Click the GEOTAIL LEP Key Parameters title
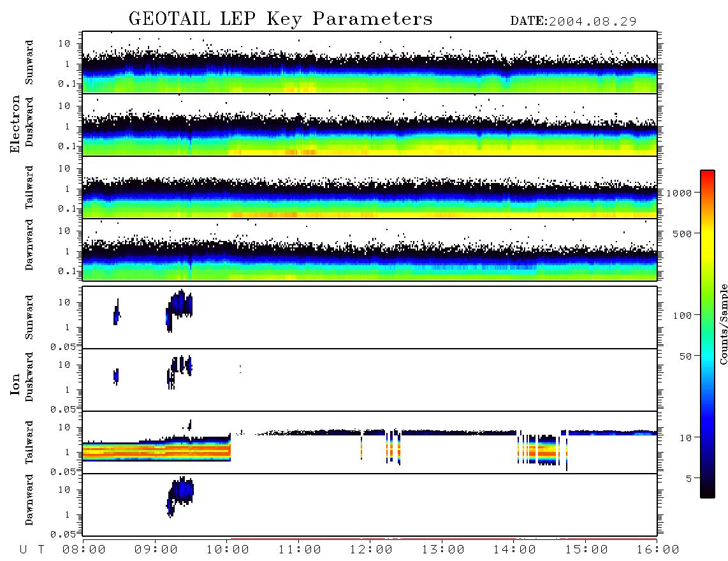Image resolution: width=728 pixels, height=561 pixels. click(280, 19)
